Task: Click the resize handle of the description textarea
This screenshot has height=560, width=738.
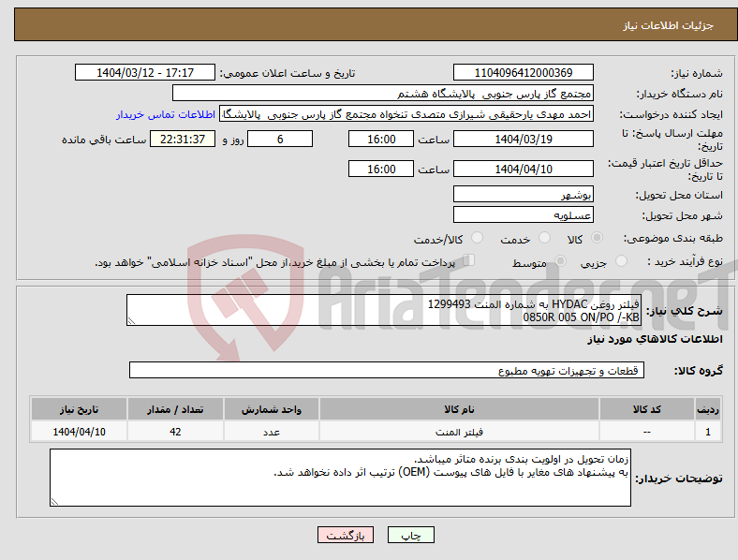Action: pyautogui.click(x=131, y=321)
